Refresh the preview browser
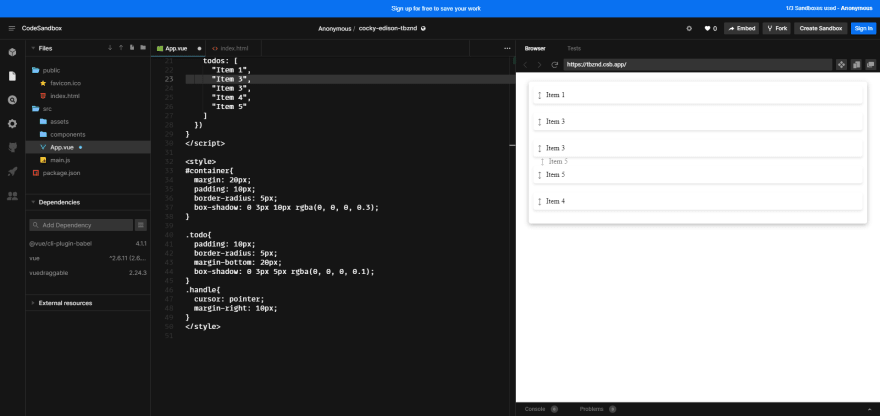Image resolution: width=880 pixels, height=416 pixels. click(x=554, y=65)
